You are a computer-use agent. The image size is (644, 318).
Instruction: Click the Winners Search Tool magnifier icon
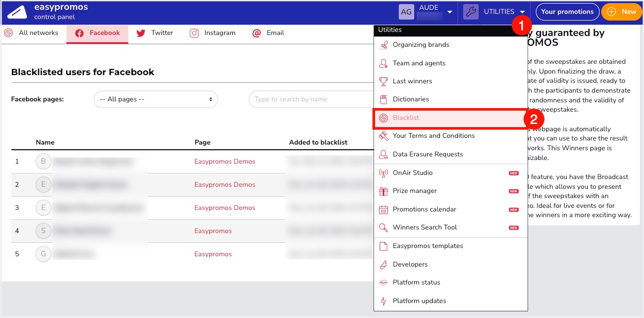pyautogui.click(x=383, y=227)
